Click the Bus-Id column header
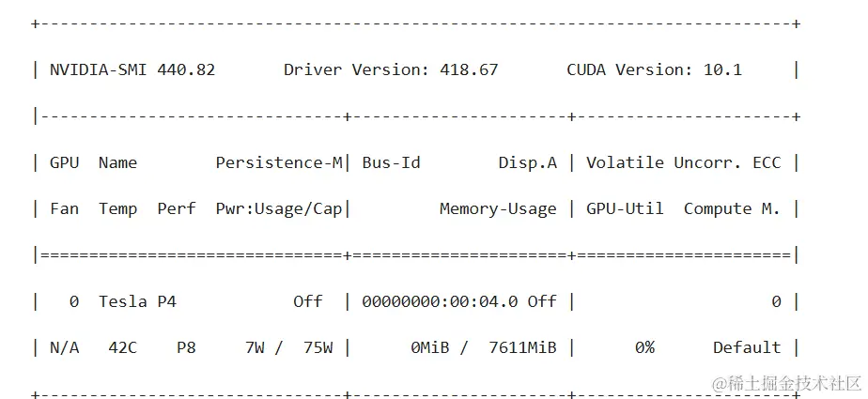Screen dimensions: 868x399 tap(392, 162)
